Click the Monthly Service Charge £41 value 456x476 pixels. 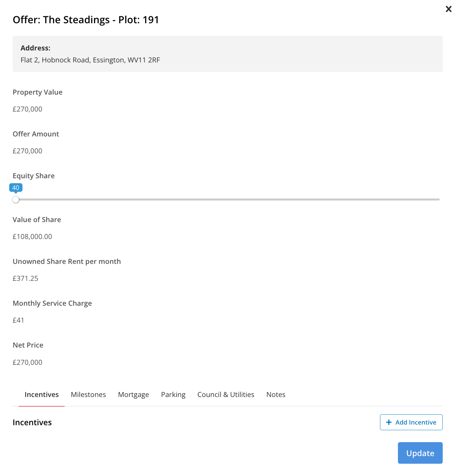tap(18, 320)
